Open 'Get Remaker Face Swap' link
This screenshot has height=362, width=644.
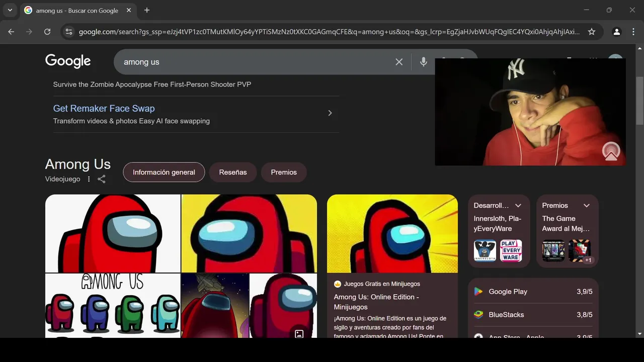click(104, 108)
